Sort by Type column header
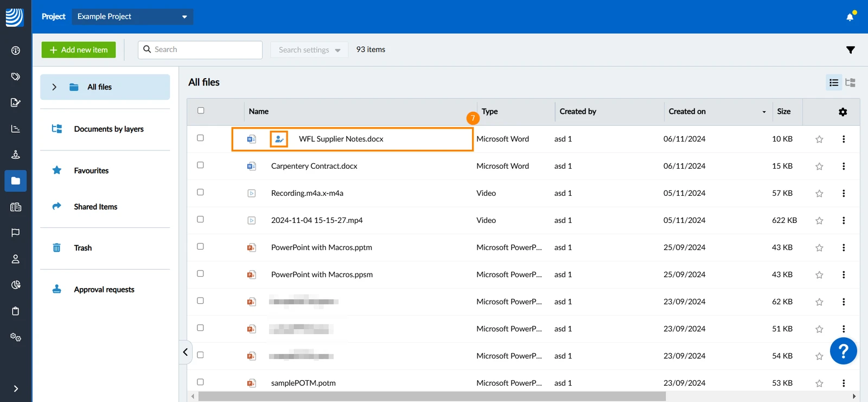Screen dimensions: 868x402 coord(490,111)
